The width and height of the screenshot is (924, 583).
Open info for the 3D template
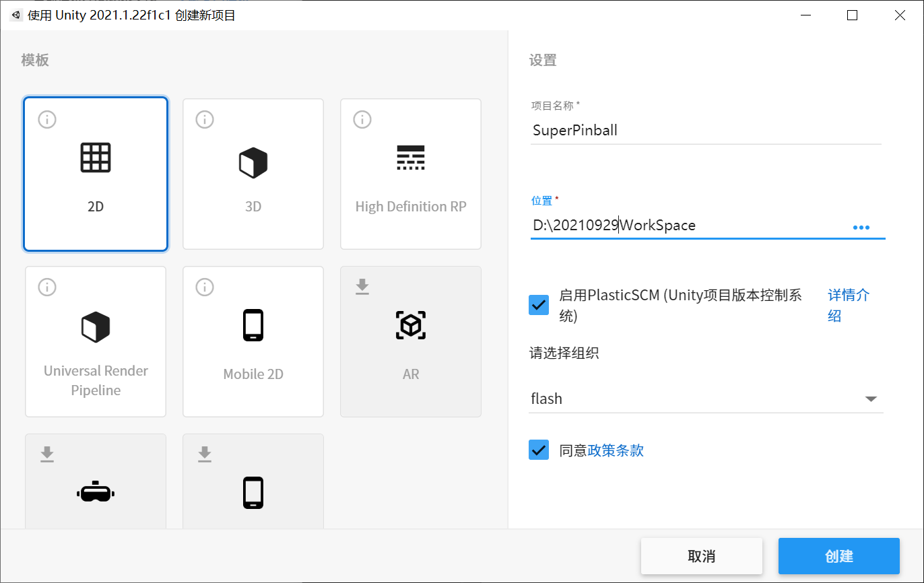click(x=205, y=120)
